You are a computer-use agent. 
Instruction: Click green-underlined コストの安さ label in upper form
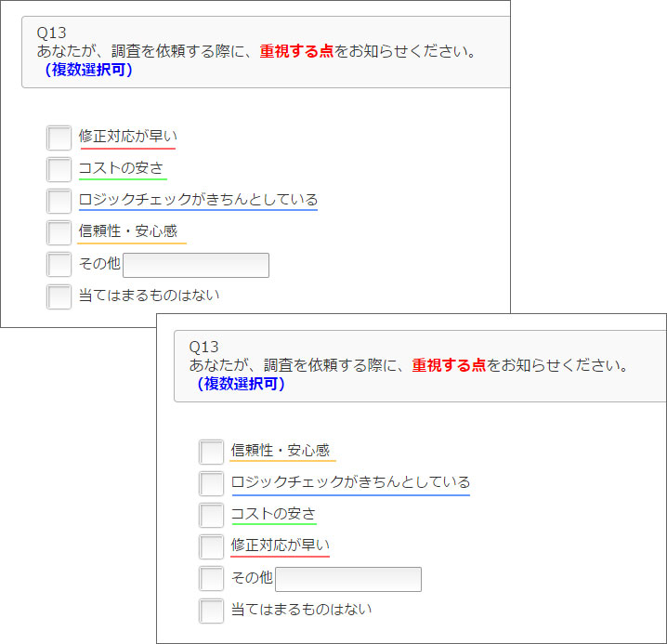pyautogui.click(x=122, y=168)
